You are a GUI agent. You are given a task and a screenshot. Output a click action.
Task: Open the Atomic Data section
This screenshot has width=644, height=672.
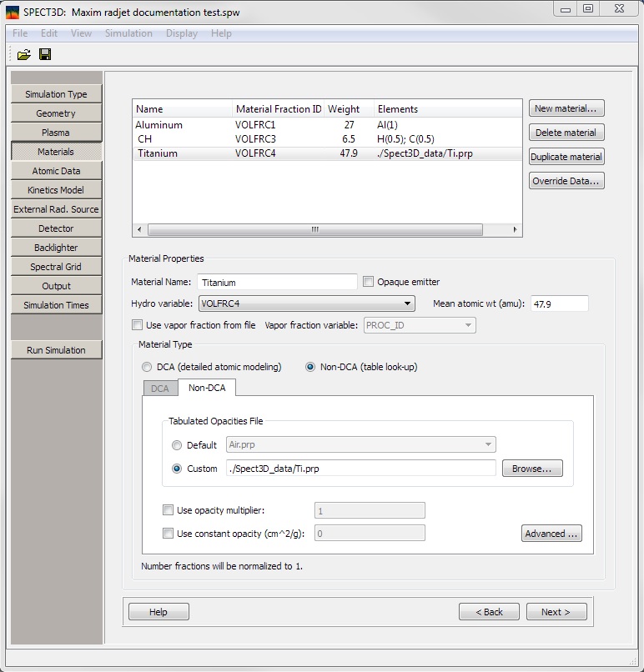(x=57, y=171)
